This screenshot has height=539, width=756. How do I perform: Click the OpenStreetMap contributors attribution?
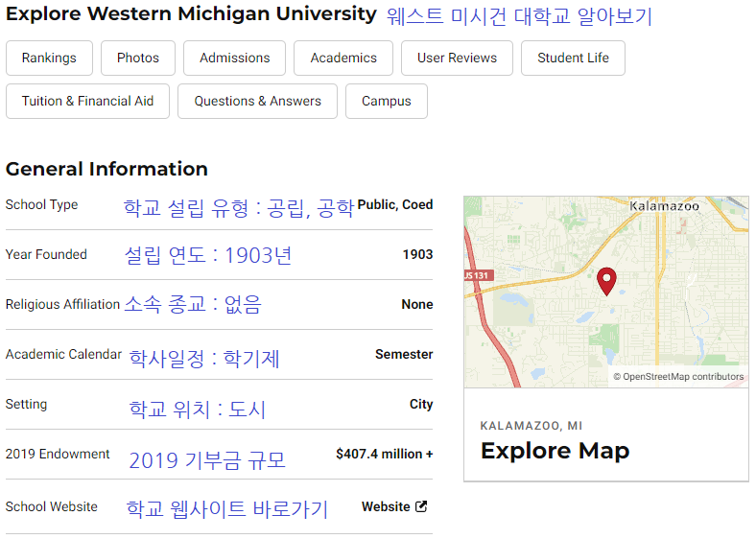coord(678,377)
